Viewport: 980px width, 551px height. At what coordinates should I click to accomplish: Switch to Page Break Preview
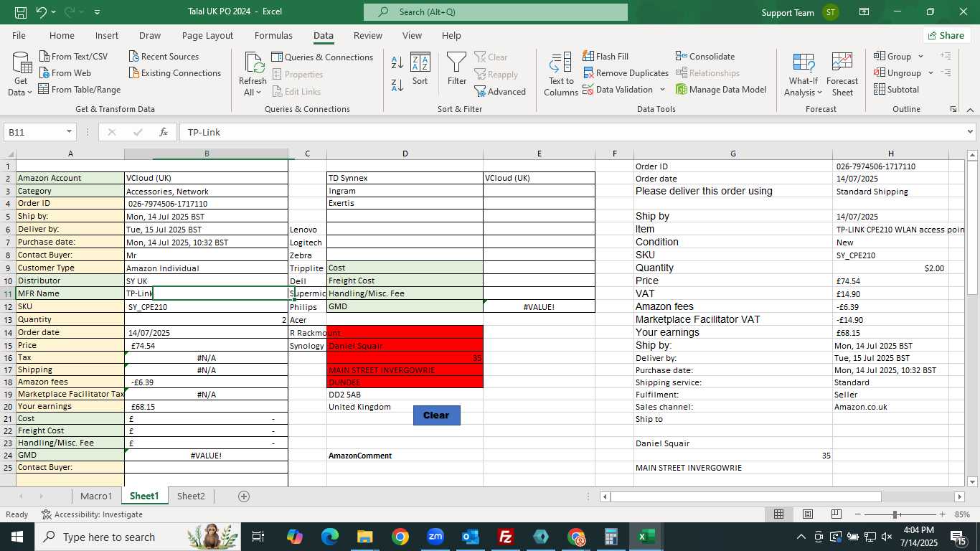pos(836,514)
